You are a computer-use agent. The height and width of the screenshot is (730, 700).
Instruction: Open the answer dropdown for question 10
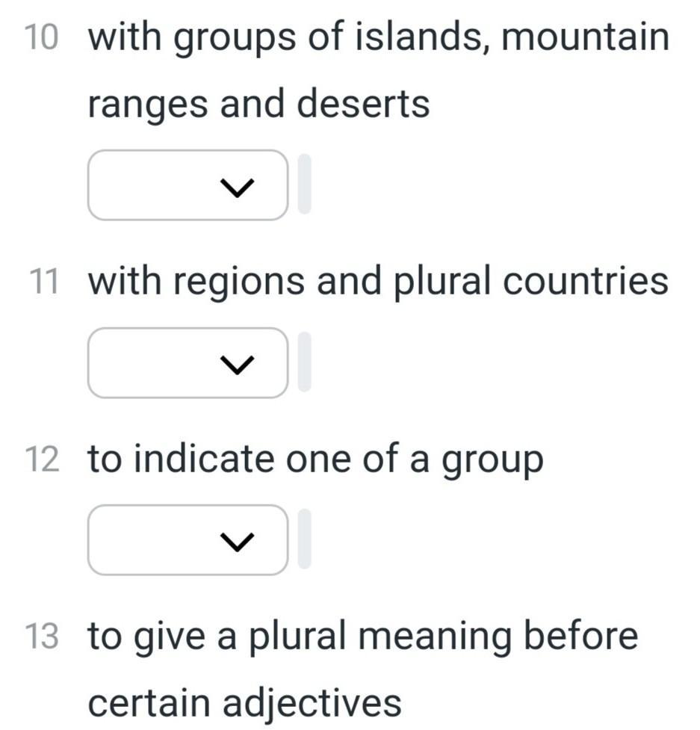tap(187, 185)
